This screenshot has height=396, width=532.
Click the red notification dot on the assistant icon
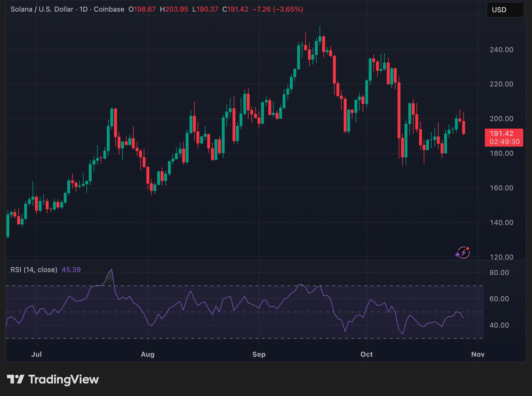pyautogui.click(x=467, y=248)
